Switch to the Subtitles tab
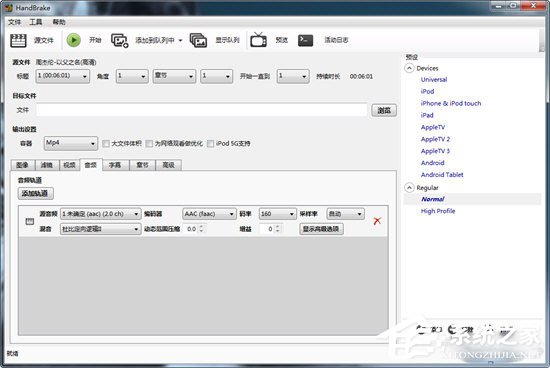 pos(115,165)
